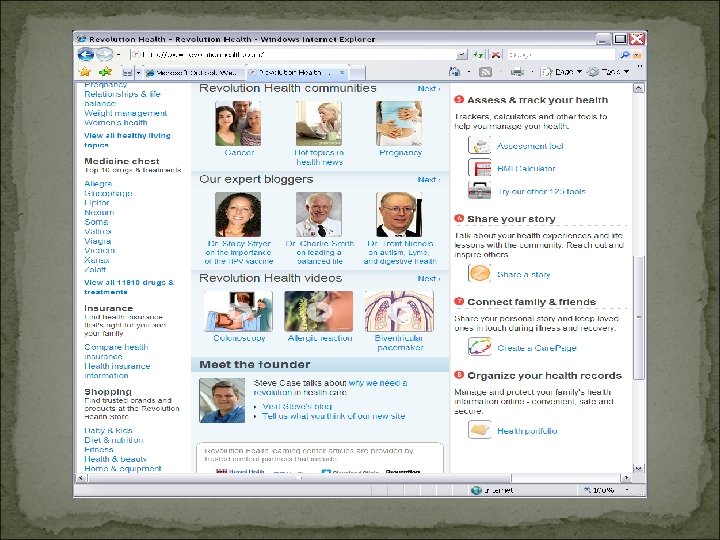The height and width of the screenshot is (540, 720).
Task: Play the Biventricular pacemaker video
Action: 399,311
